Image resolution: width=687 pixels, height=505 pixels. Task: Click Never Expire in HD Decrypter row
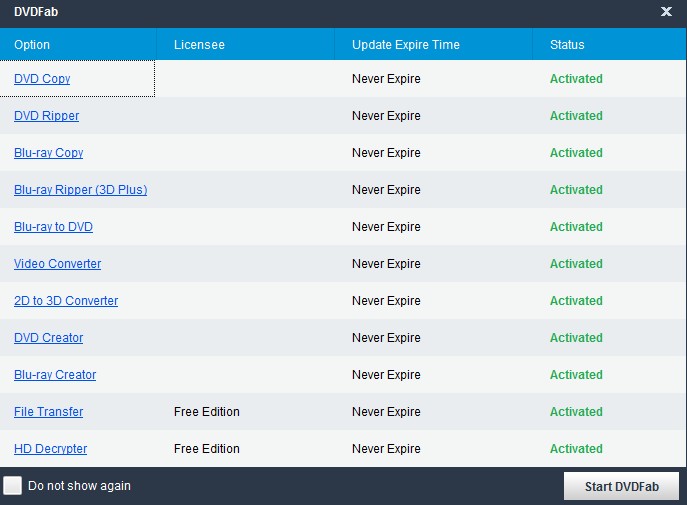[x=386, y=449]
